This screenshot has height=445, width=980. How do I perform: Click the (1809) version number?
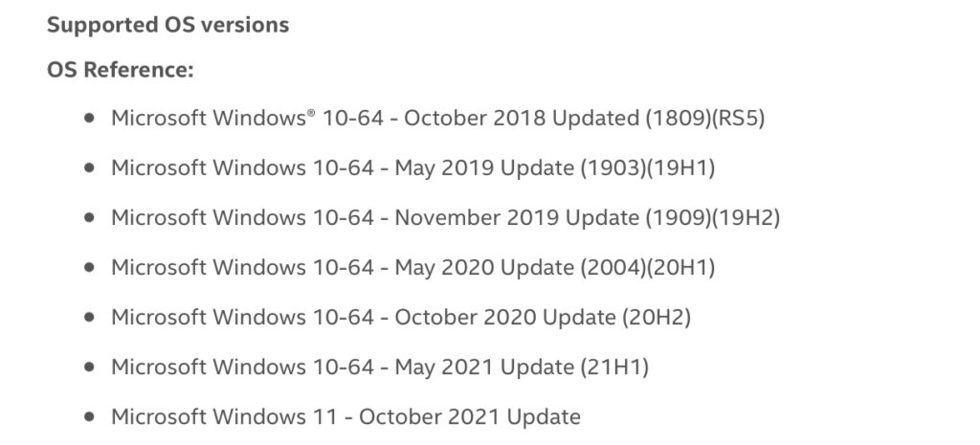679,118
